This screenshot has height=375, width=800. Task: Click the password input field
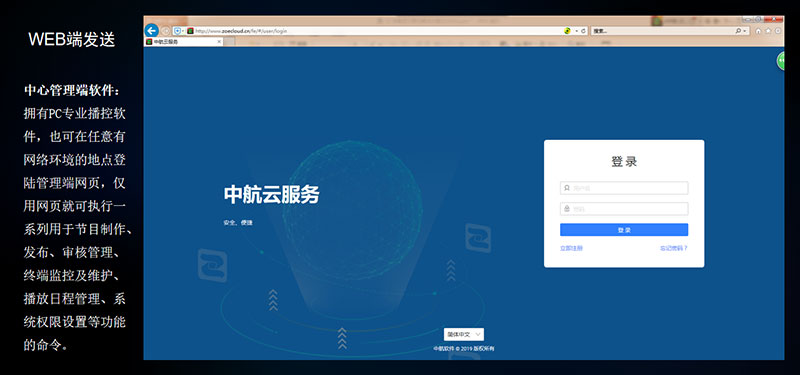pos(624,209)
